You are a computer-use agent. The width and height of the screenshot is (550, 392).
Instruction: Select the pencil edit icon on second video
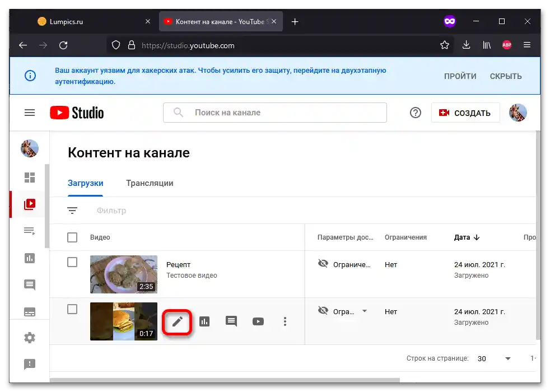coord(178,321)
